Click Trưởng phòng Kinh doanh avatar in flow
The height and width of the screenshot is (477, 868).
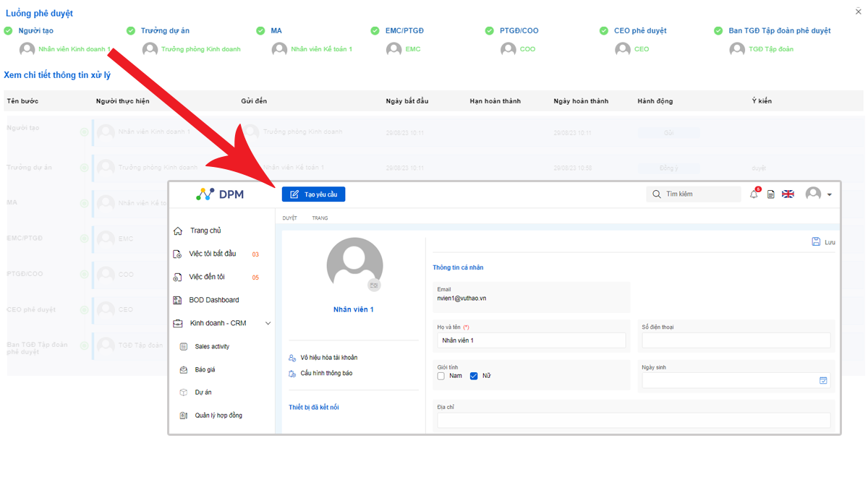coord(150,49)
